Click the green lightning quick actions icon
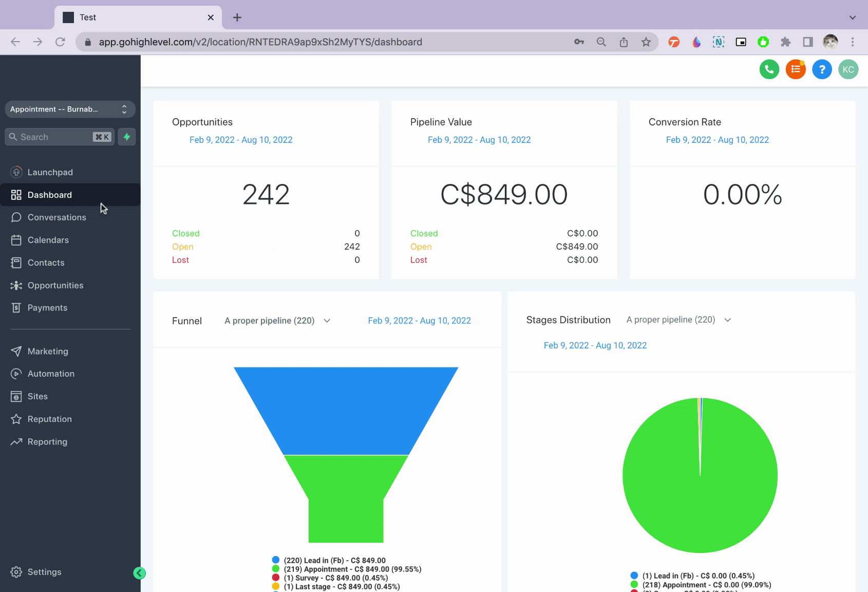Viewport: 868px width, 592px height. 126,137
